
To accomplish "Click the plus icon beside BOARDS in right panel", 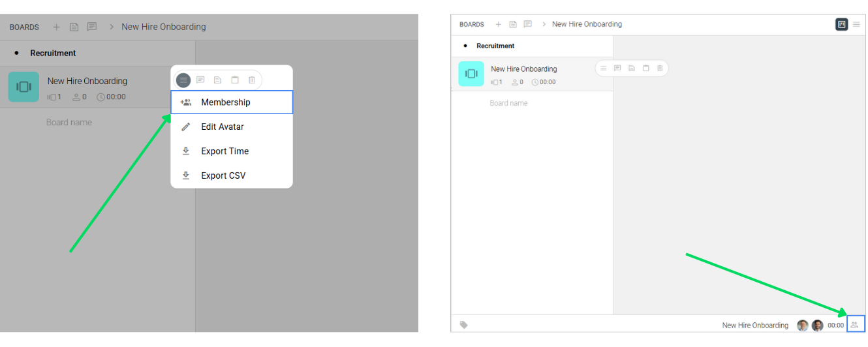I will pyautogui.click(x=499, y=24).
